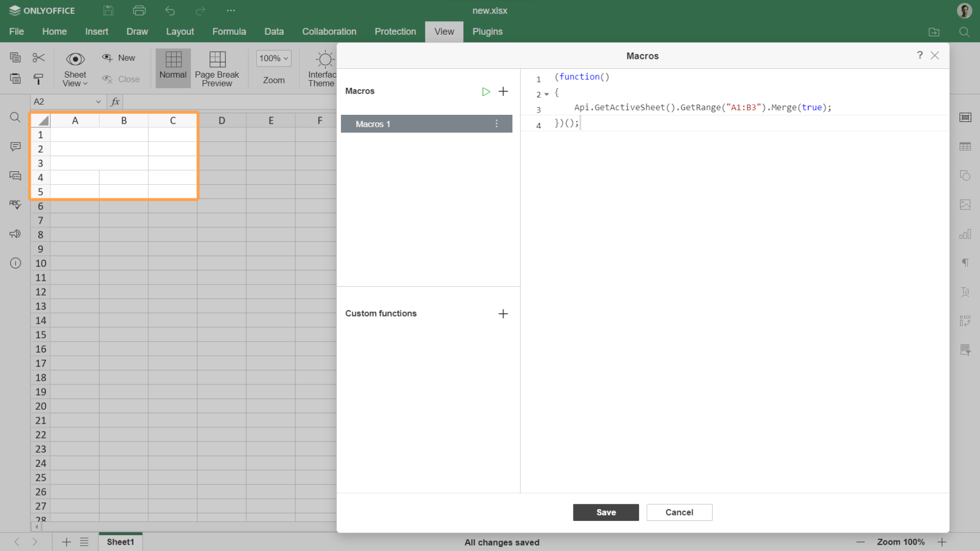Image resolution: width=980 pixels, height=551 pixels.
Task: Cancel the Macros dialog
Action: 680,512
